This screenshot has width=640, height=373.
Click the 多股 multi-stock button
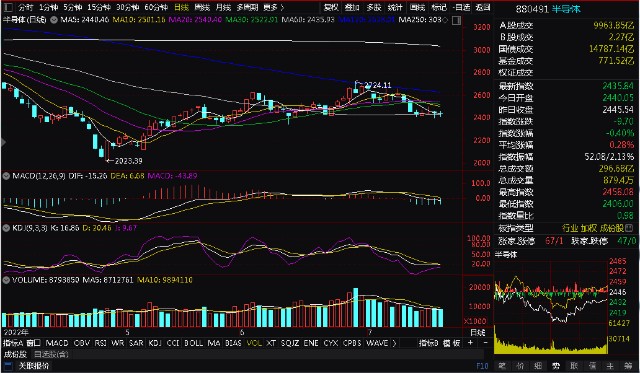(373, 7)
